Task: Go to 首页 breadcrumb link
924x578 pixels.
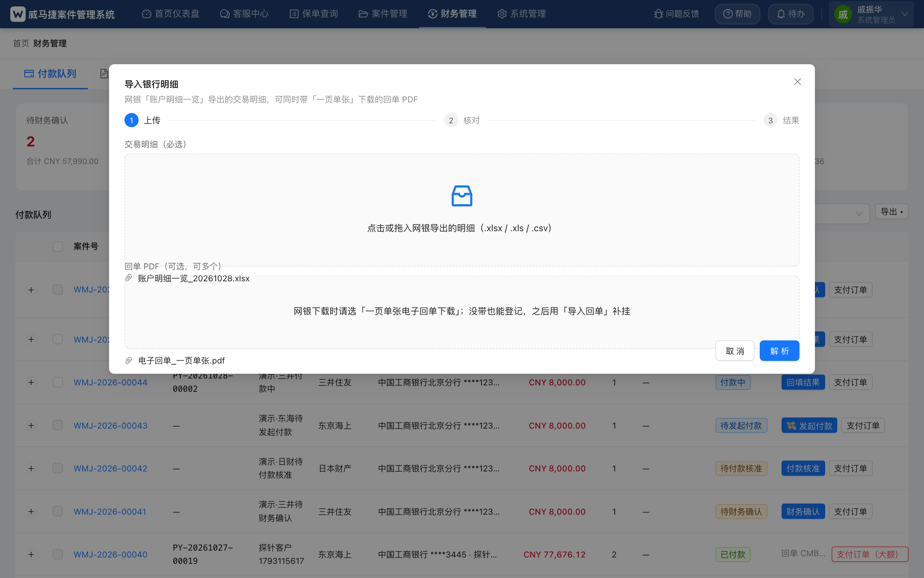Action: coord(21,43)
